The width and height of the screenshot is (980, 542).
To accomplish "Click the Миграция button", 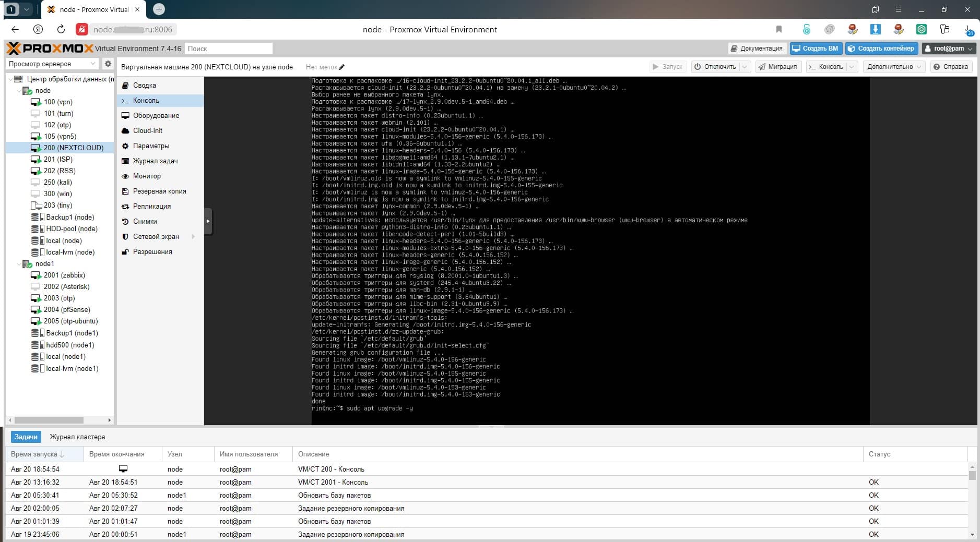I will coord(778,67).
